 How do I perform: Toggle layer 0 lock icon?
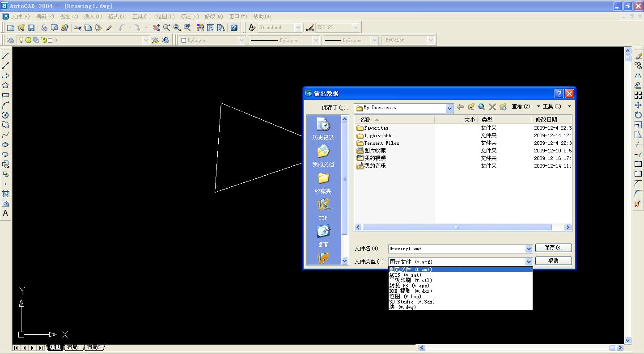[43, 40]
